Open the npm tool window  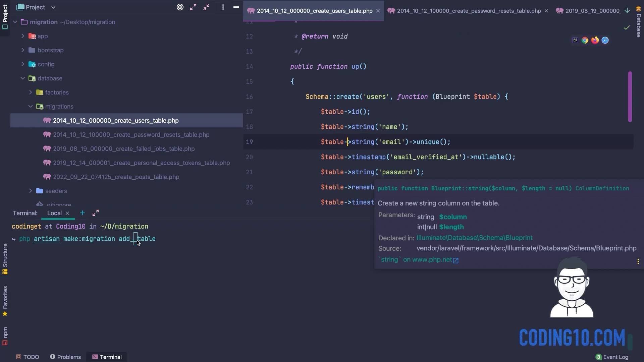point(5,336)
